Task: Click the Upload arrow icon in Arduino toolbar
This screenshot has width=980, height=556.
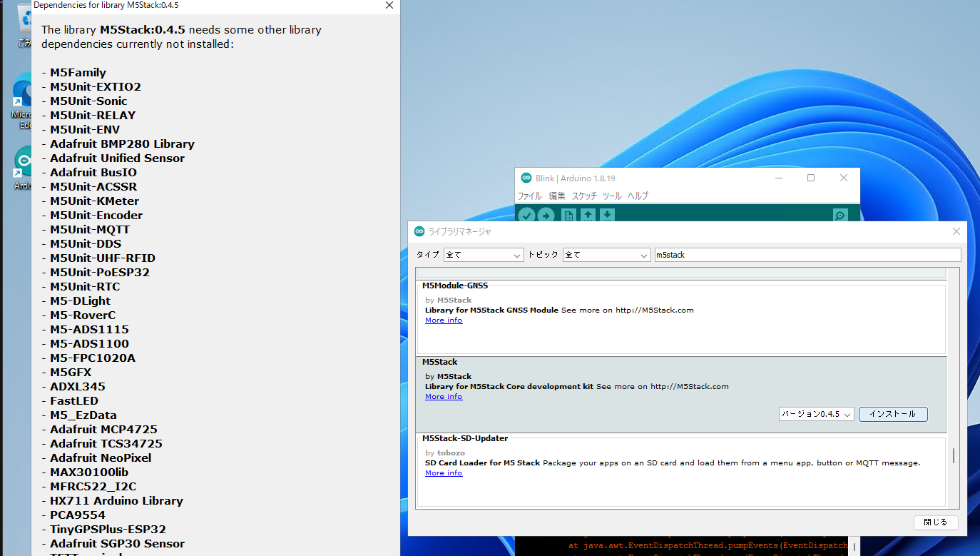Action: [546, 215]
